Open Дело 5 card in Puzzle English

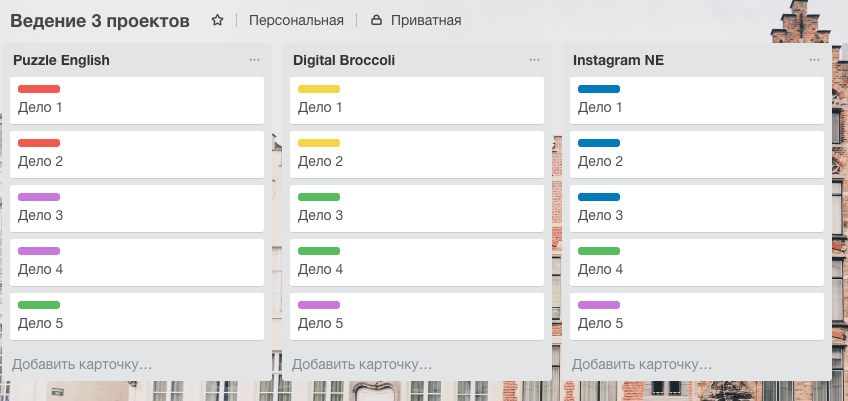point(136,323)
